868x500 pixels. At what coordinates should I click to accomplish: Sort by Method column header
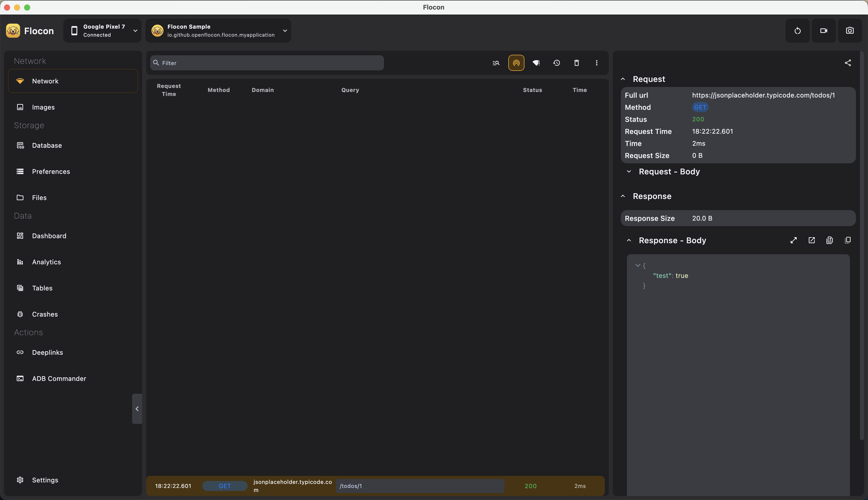pos(219,90)
